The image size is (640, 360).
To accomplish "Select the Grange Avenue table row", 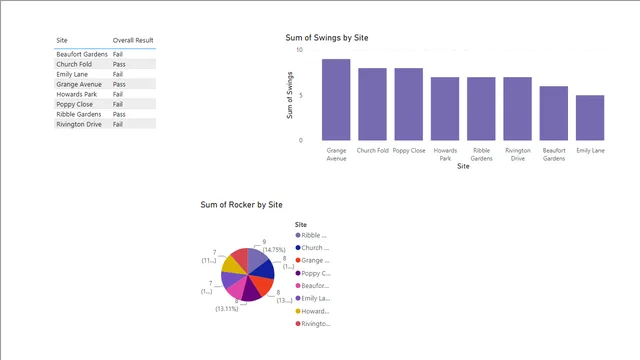I will point(105,84).
